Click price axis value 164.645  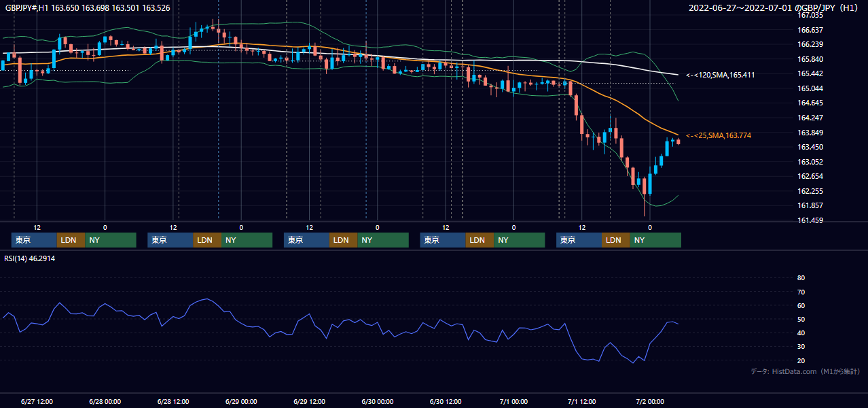pos(810,103)
